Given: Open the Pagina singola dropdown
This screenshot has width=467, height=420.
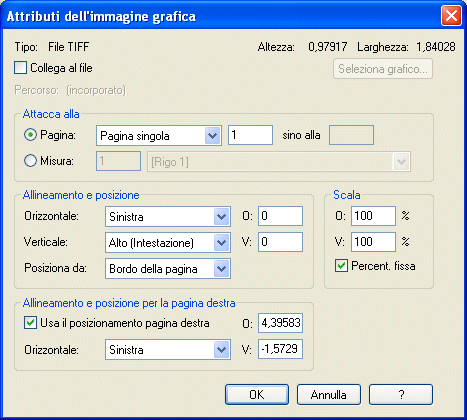Looking at the screenshot, I should click(x=159, y=136).
